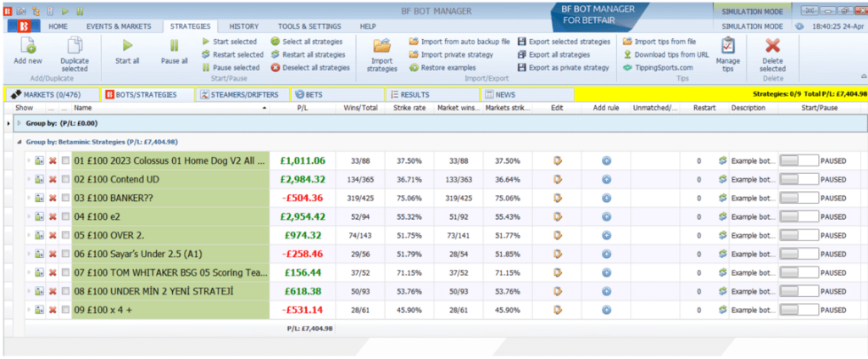
Task: Toggle start/pause switch for 06 Sayar's Under 2.5
Action: pyautogui.click(x=798, y=254)
